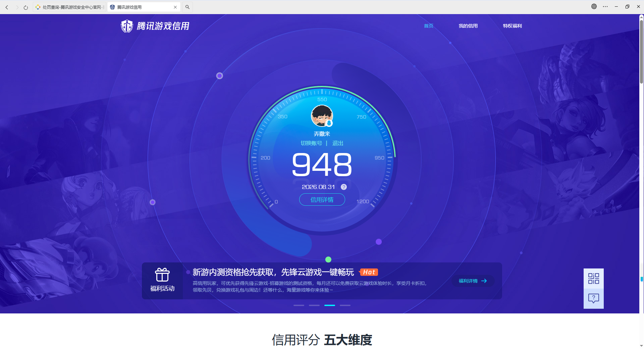Open the 福利详情 arrow button
This screenshot has height=349, width=644.
pyautogui.click(x=473, y=281)
